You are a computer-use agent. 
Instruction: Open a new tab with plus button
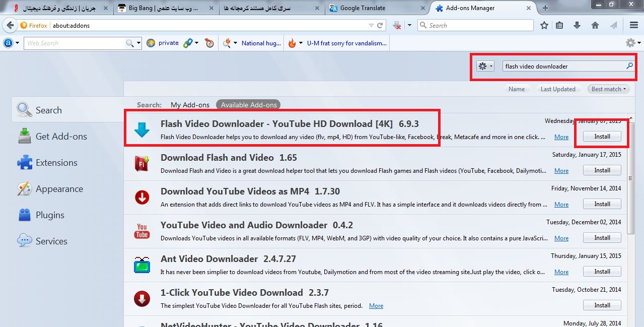545,8
